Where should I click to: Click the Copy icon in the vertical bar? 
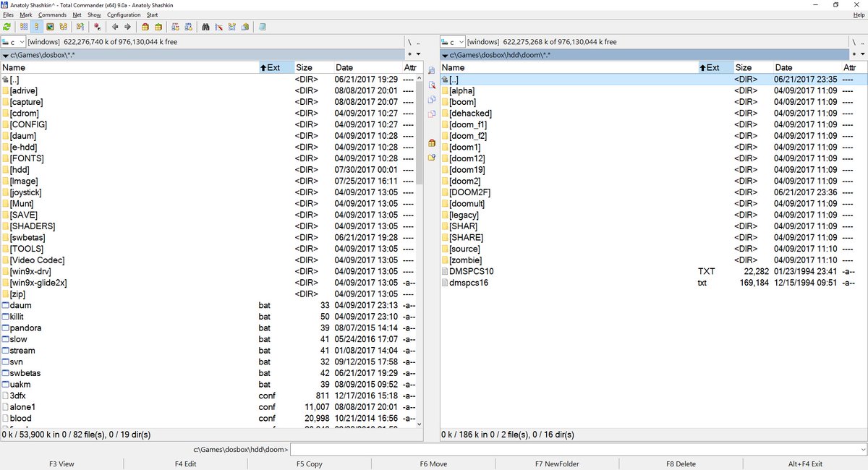pyautogui.click(x=432, y=100)
